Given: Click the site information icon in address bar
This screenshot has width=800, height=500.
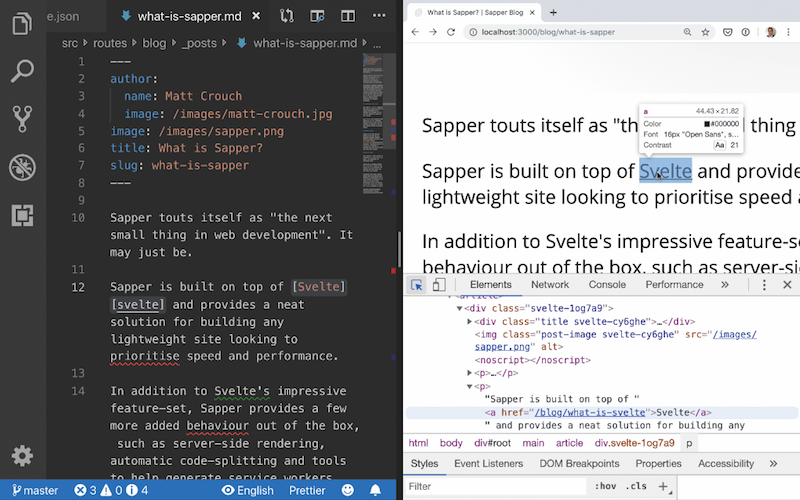Looking at the screenshot, I should [x=473, y=32].
